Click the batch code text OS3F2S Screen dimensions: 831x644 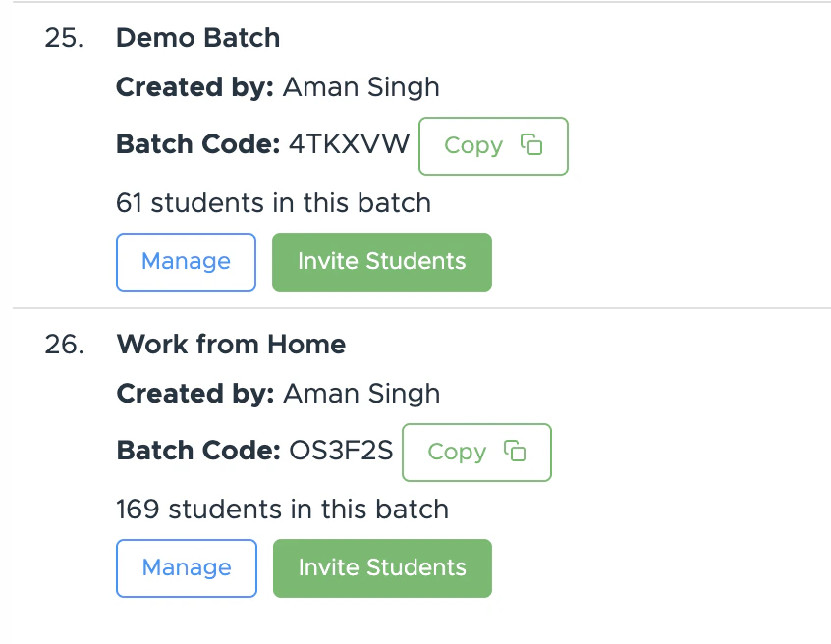point(341,452)
